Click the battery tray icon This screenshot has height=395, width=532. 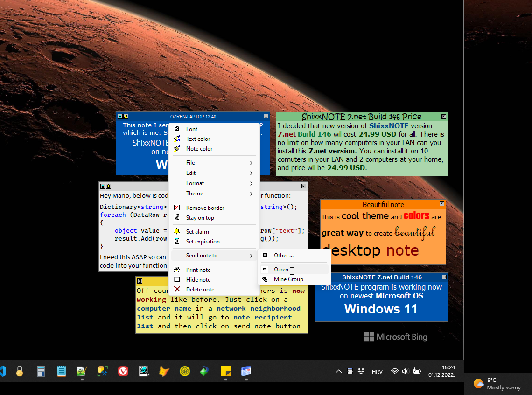pyautogui.click(x=417, y=371)
